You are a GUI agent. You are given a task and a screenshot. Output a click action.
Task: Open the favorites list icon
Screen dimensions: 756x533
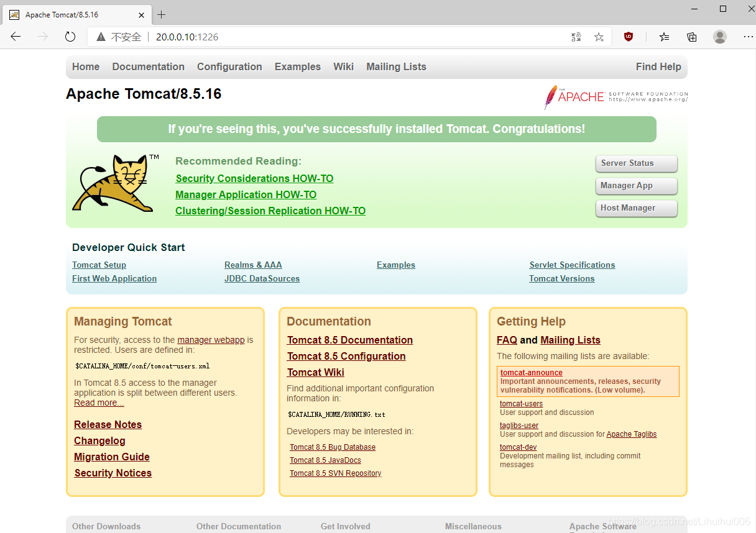(664, 37)
